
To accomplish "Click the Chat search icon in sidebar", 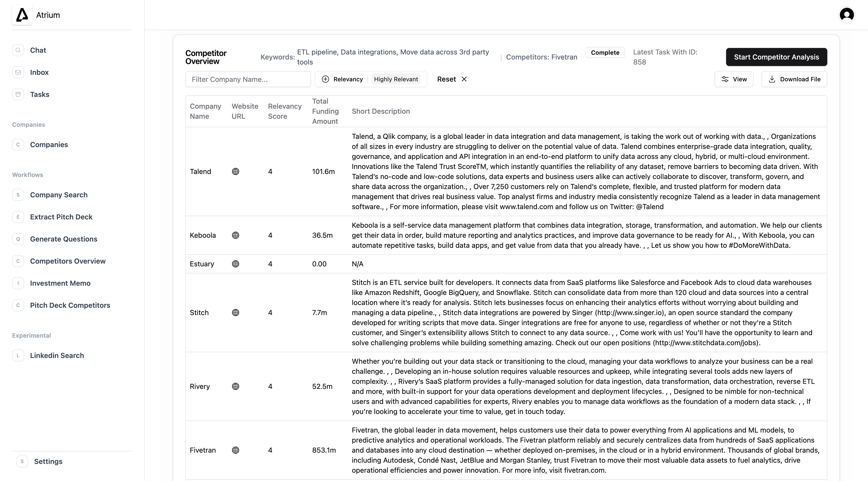I will (18, 50).
